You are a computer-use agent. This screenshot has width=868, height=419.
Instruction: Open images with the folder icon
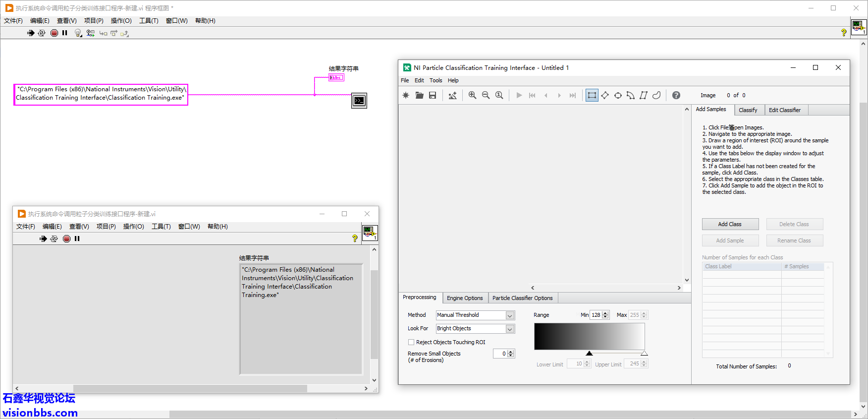click(419, 95)
